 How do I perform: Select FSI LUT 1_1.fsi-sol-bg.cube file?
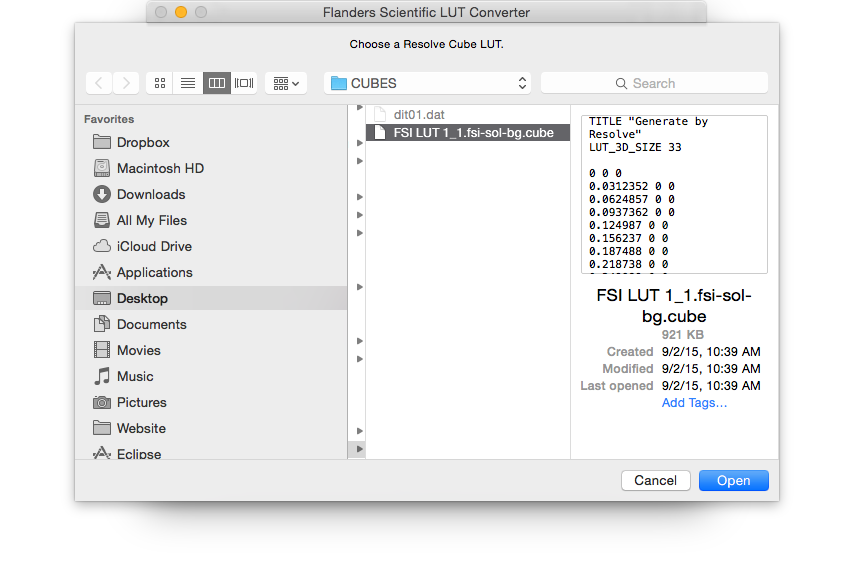click(468, 133)
